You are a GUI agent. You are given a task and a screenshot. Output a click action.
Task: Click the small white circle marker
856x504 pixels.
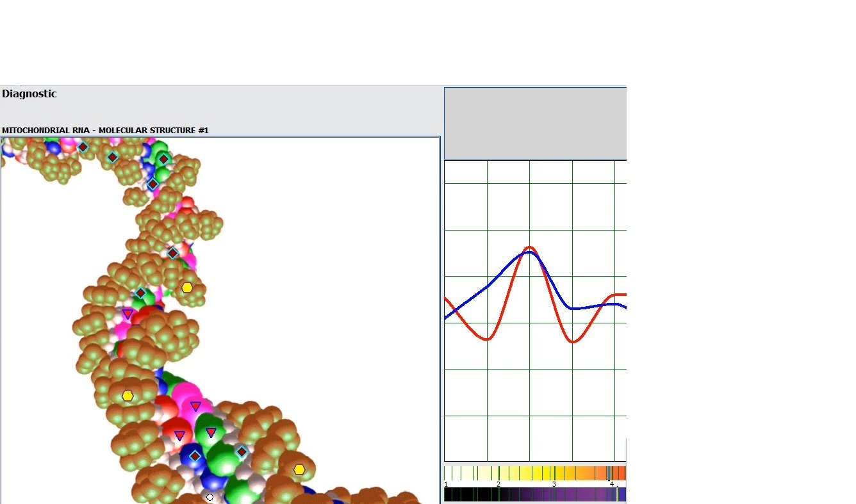coord(210,497)
